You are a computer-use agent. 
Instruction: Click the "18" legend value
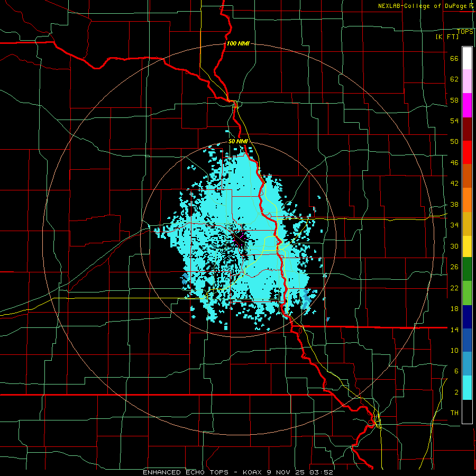click(x=454, y=309)
